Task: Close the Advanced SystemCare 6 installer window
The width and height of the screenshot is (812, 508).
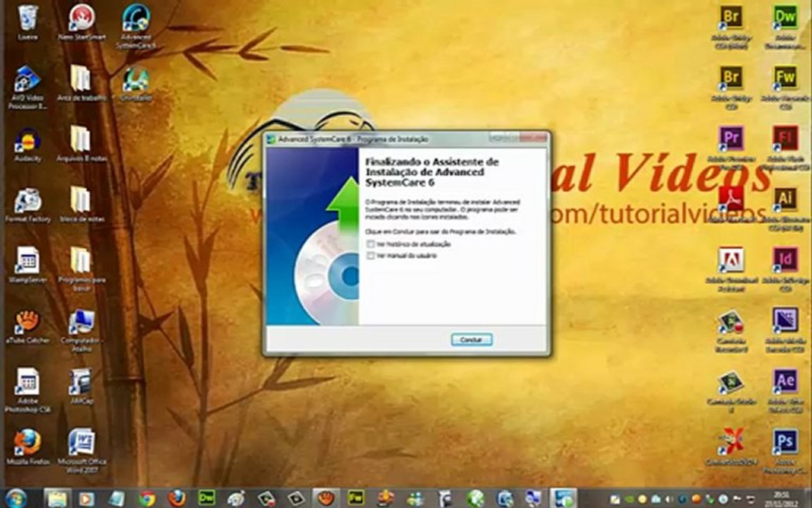Action: pos(534,138)
